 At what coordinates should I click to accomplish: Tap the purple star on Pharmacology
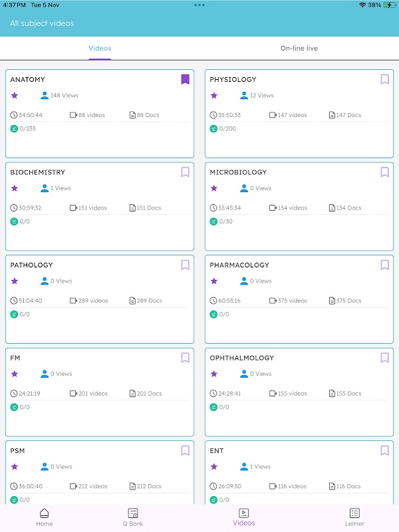pyautogui.click(x=214, y=281)
